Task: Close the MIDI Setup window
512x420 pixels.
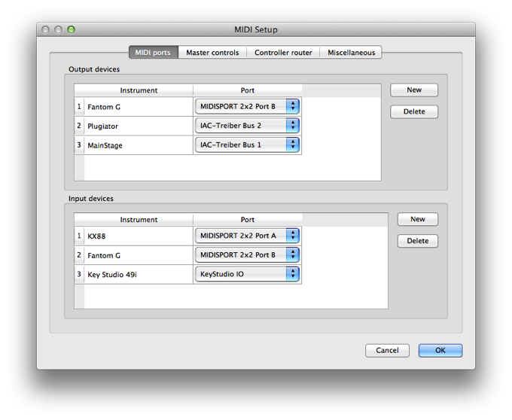Action: [x=45, y=29]
